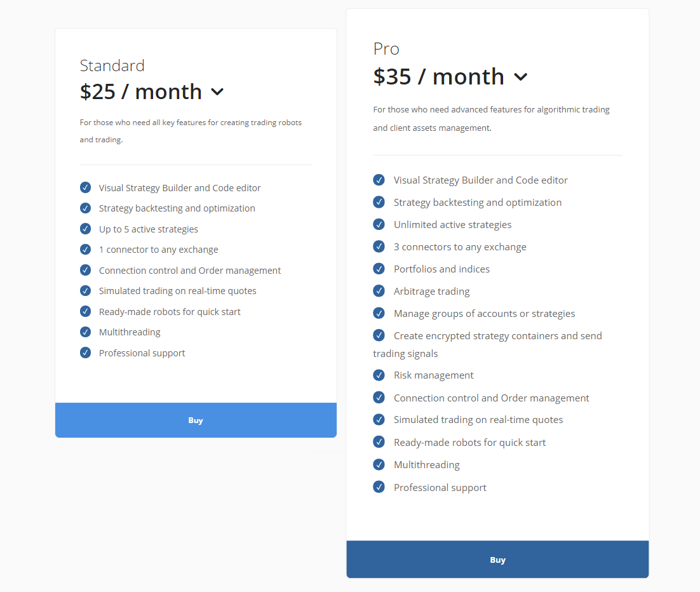The height and width of the screenshot is (592, 700).
Task: Click the Pro plan Buy button
Action: tap(497, 560)
